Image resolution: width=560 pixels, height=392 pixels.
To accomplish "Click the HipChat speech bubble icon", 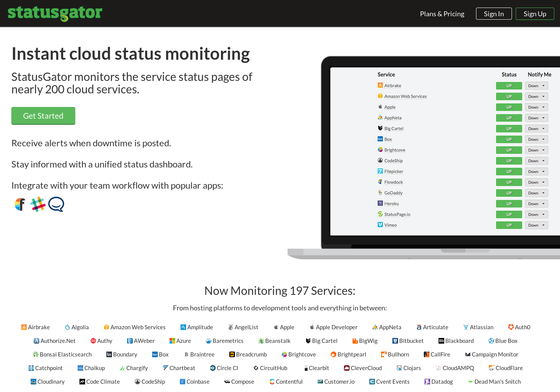I will (x=56, y=204).
